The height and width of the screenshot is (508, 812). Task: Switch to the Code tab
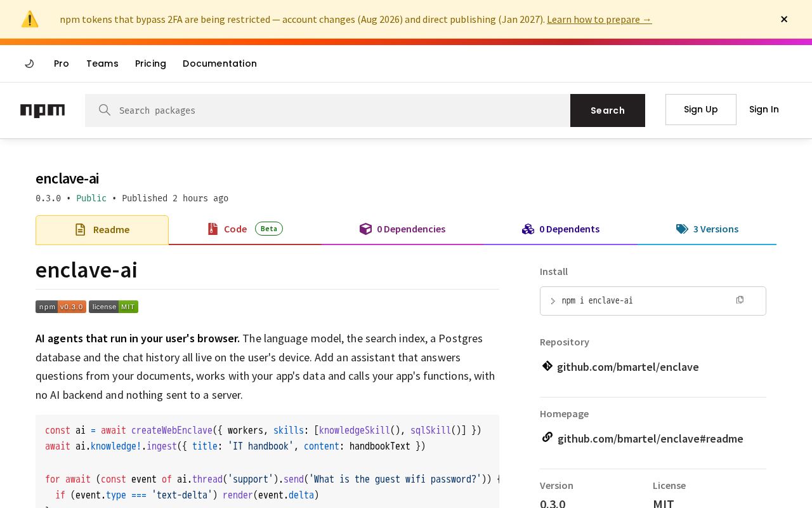245,229
